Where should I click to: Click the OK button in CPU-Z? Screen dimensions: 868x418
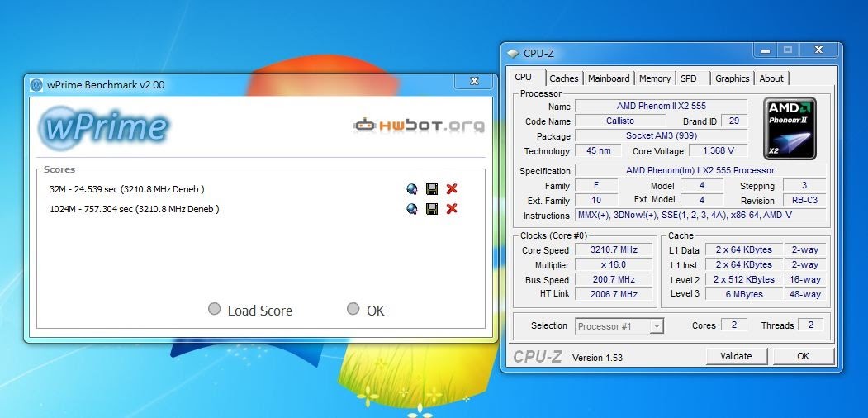pos(804,356)
